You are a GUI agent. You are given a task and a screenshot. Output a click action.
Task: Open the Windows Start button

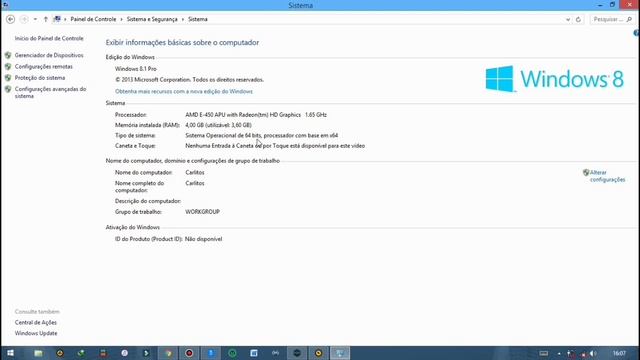pyautogui.click(x=11, y=353)
